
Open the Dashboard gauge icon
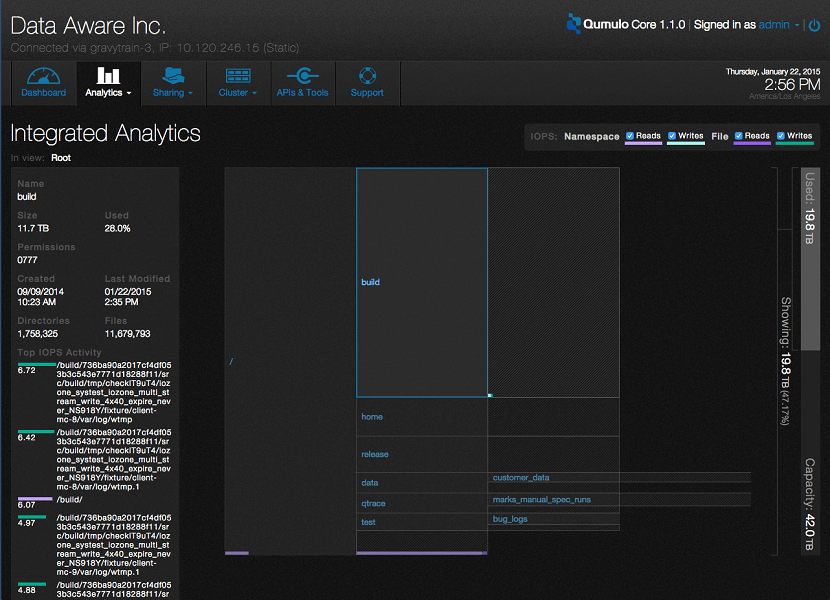43,76
